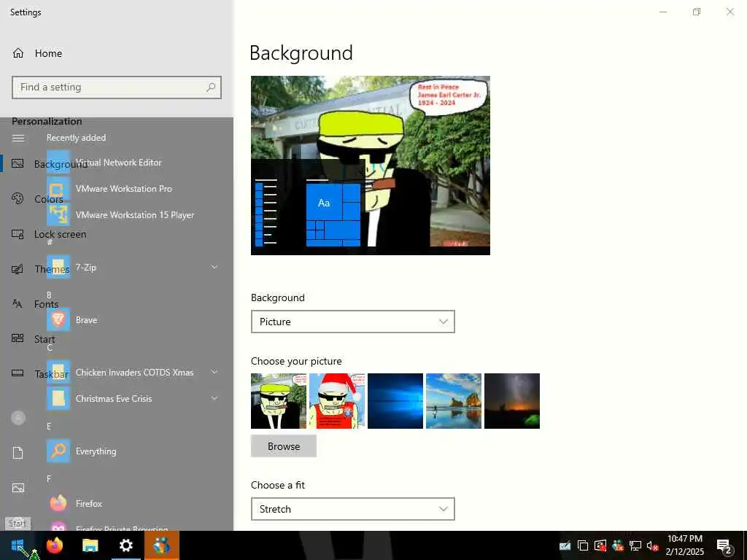Click the large background preview image

370,166
